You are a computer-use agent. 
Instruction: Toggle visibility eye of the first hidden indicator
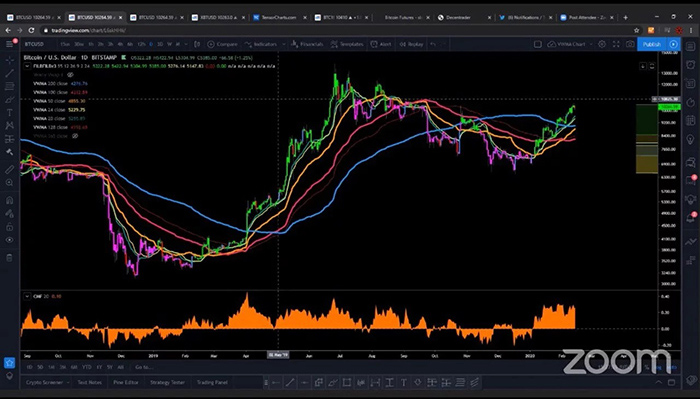pyautogui.click(x=70, y=75)
